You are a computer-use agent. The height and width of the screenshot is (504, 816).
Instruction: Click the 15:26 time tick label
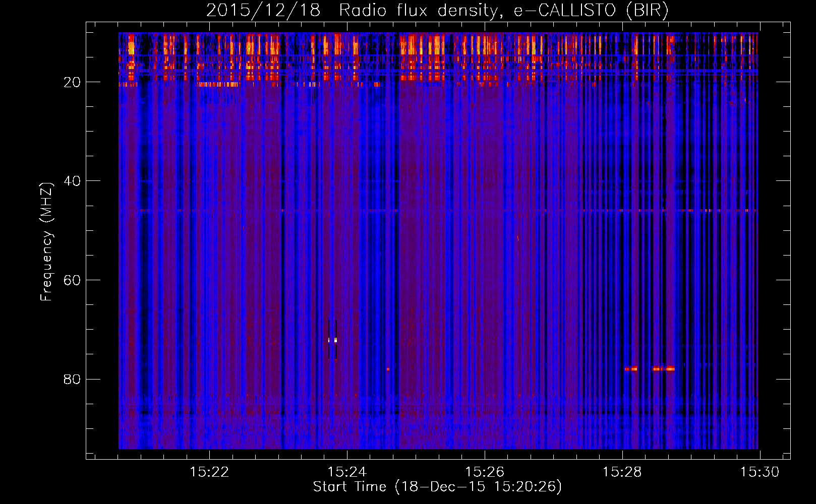pyautogui.click(x=484, y=472)
